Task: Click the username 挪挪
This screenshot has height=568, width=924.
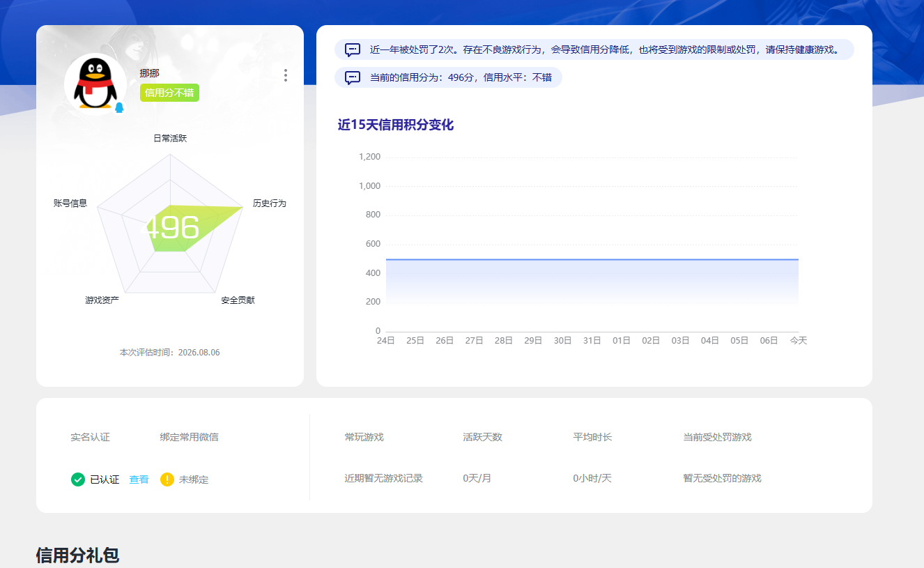Action: click(x=149, y=73)
